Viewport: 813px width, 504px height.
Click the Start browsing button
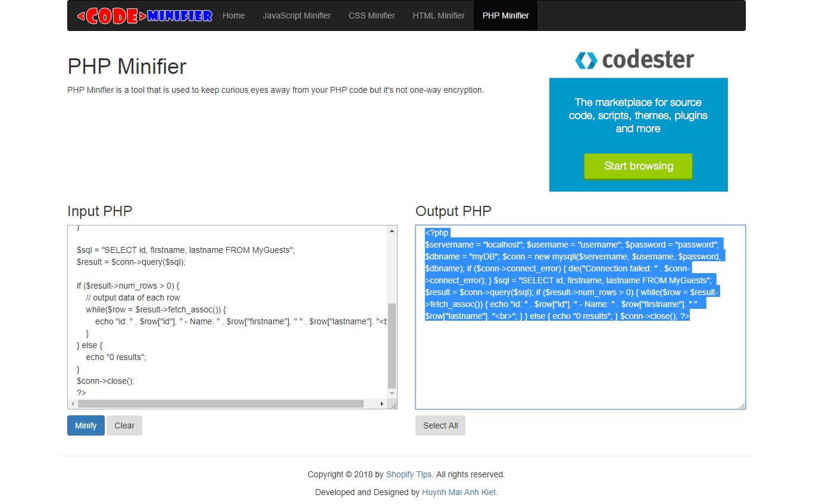tap(638, 166)
